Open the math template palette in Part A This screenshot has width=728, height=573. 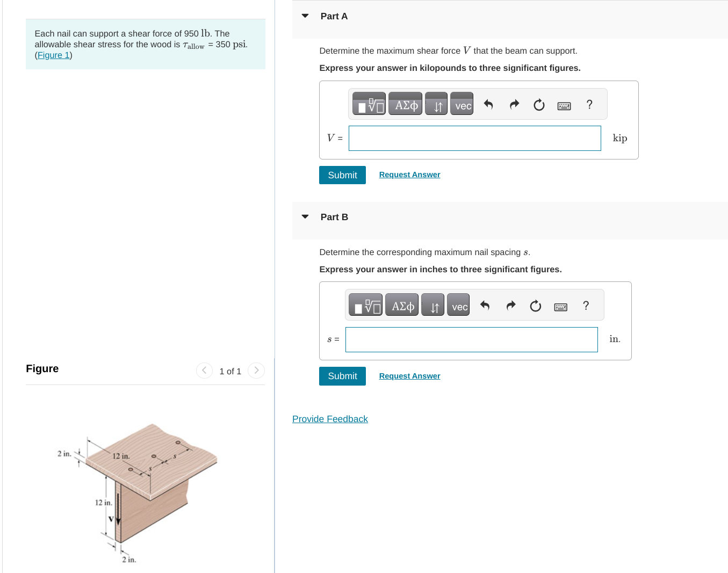[x=369, y=104]
